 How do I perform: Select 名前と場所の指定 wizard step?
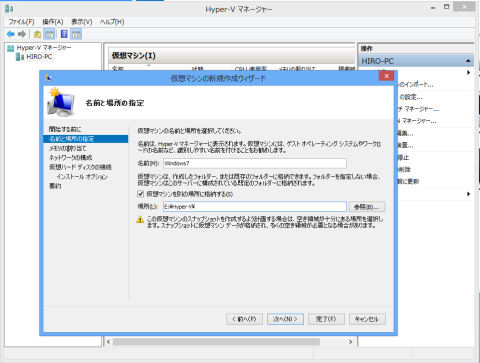tap(86, 139)
